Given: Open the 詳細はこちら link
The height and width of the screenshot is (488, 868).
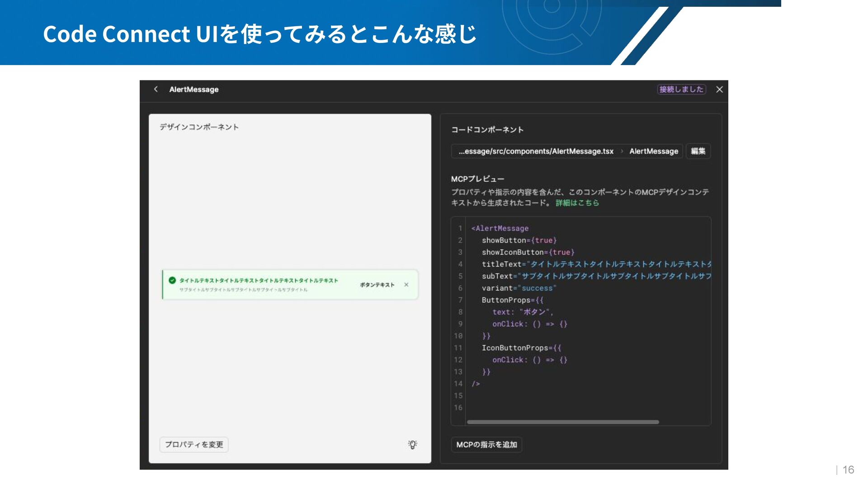Looking at the screenshot, I should click(x=577, y=203).
